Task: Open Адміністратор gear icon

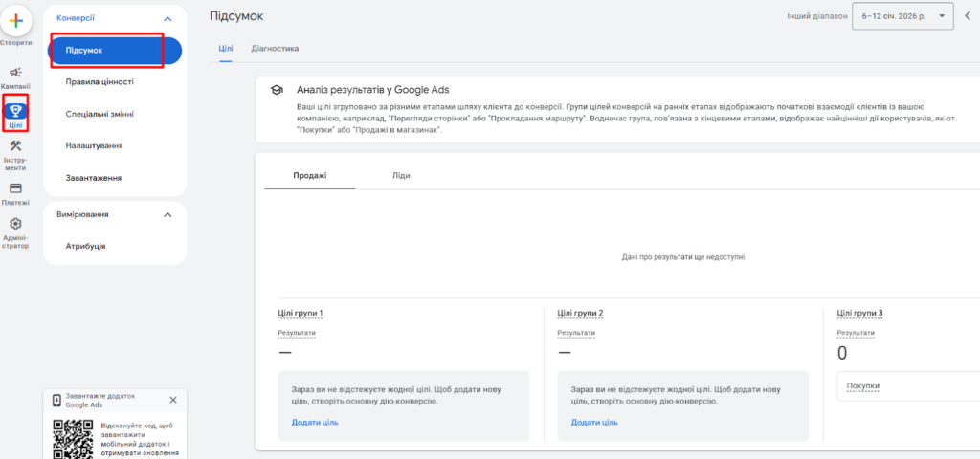Action: point(16,225)
